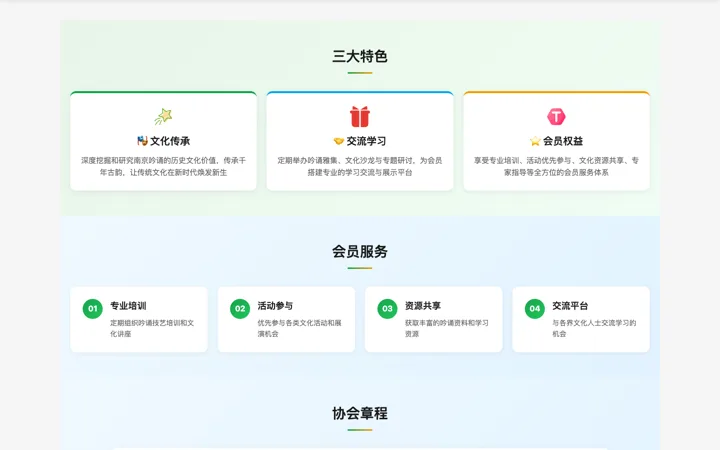This screenshot has width=720, height=450.
Task: Click the text 定期组织吟诵技艺培训和文化讲座
Action: coord(152,328)
